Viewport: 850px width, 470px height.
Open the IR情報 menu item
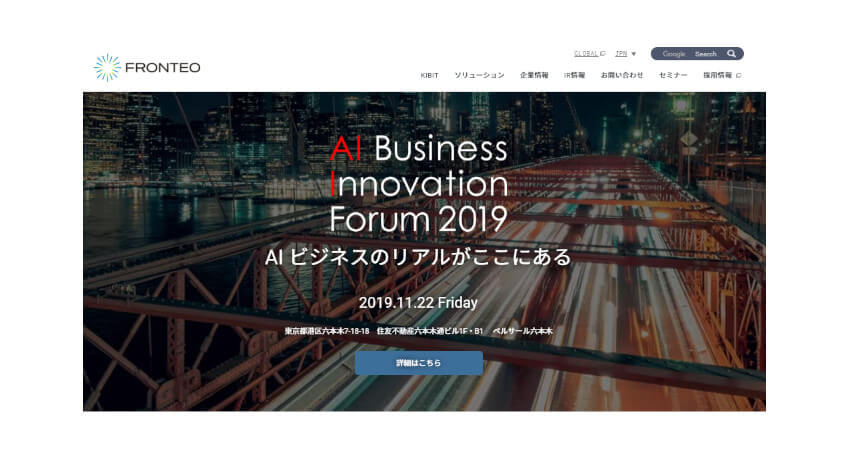coord(574,75)
